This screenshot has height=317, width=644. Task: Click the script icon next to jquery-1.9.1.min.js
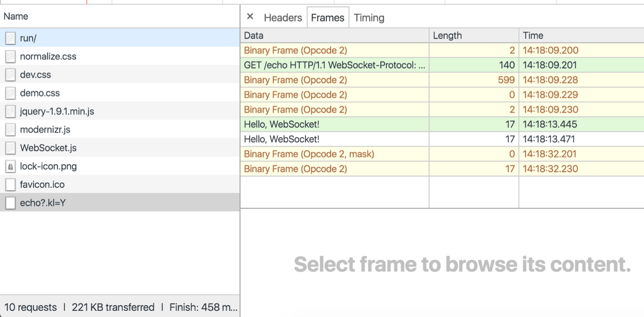point(10,111)
